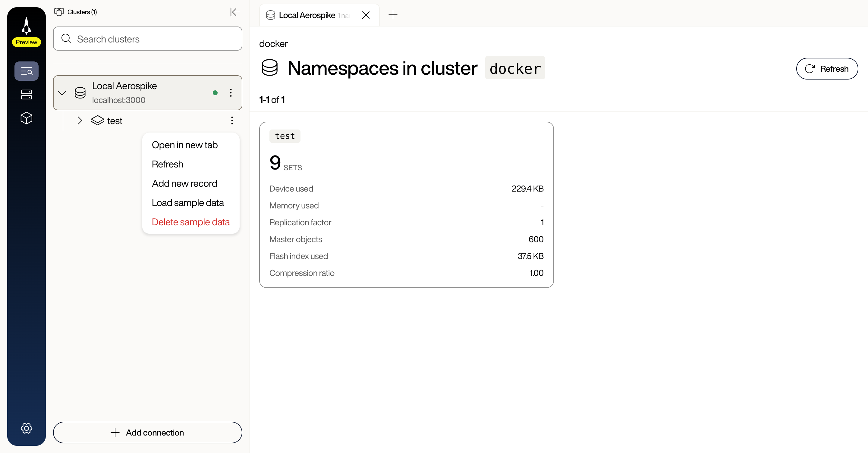Click Add connection
The width and height of the screenshot is (868, 453).
coord(147,433)
